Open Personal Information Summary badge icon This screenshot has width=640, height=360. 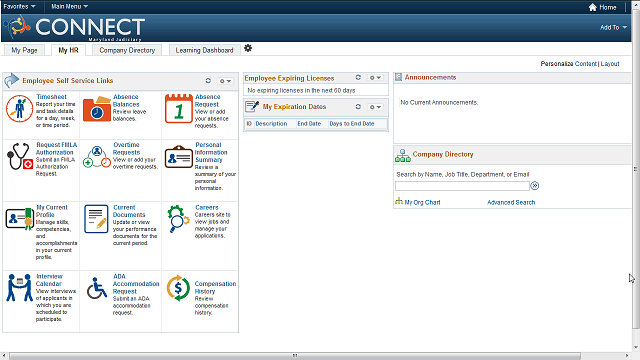(x=178, y=157)
